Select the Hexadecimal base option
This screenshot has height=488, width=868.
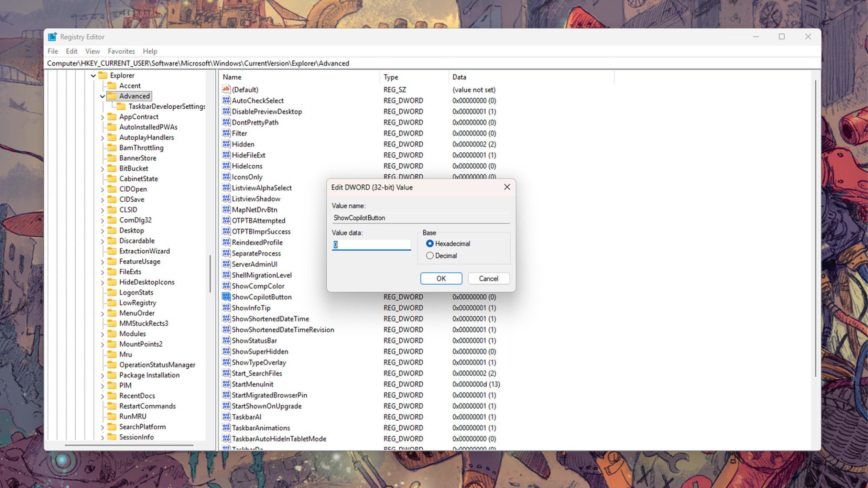point(430,243)
